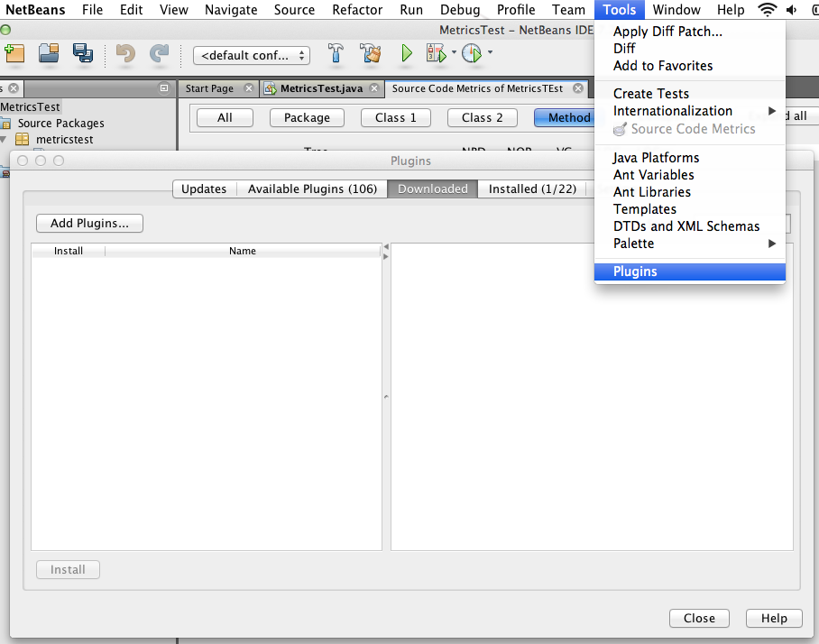Expand the Palette submenu
The image size is (819, 644).
(772, 244)
